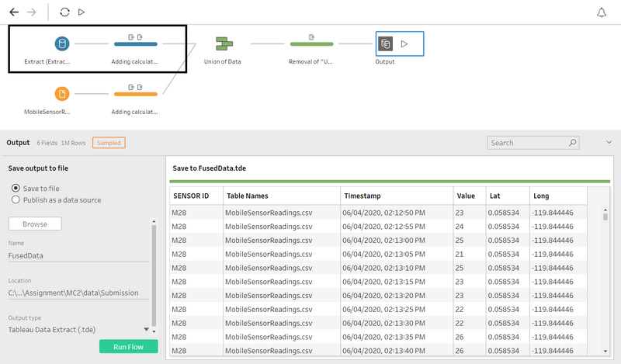Select Publish as a data source option
The width and height of the screenshot is (621, 364).
point(16,199)
